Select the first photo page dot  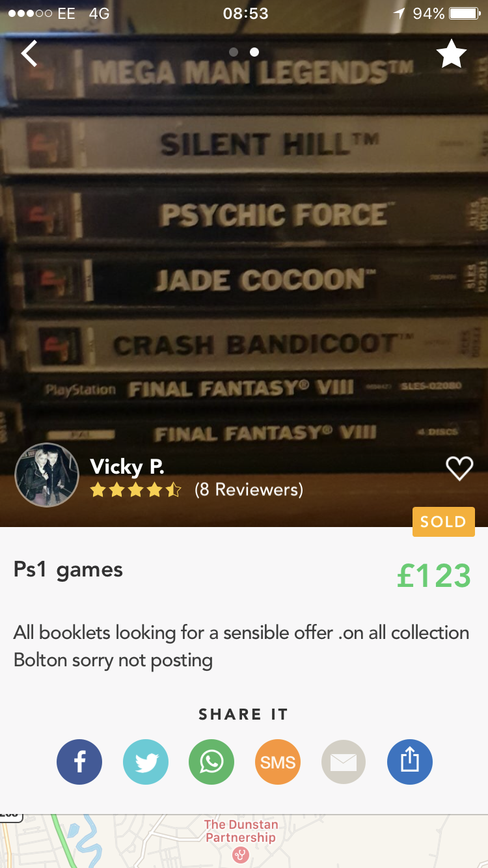pyautogui.click(x=234, y=52)
